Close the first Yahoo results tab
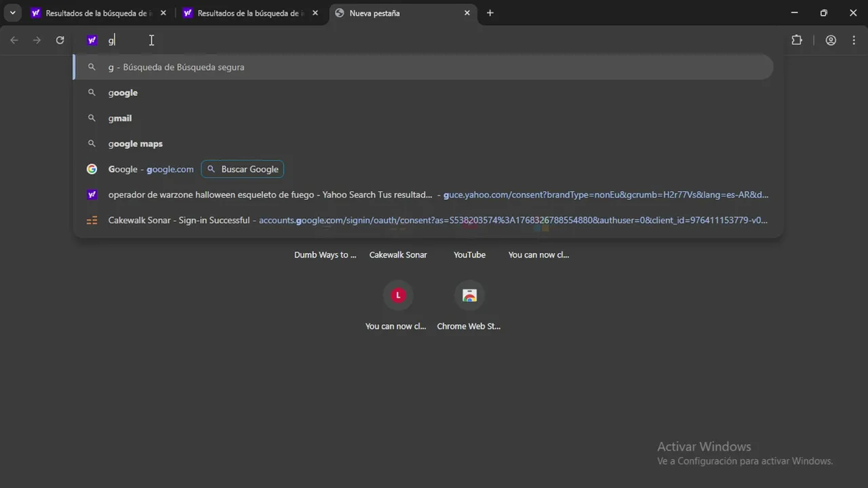 click(x=163, y=13)
